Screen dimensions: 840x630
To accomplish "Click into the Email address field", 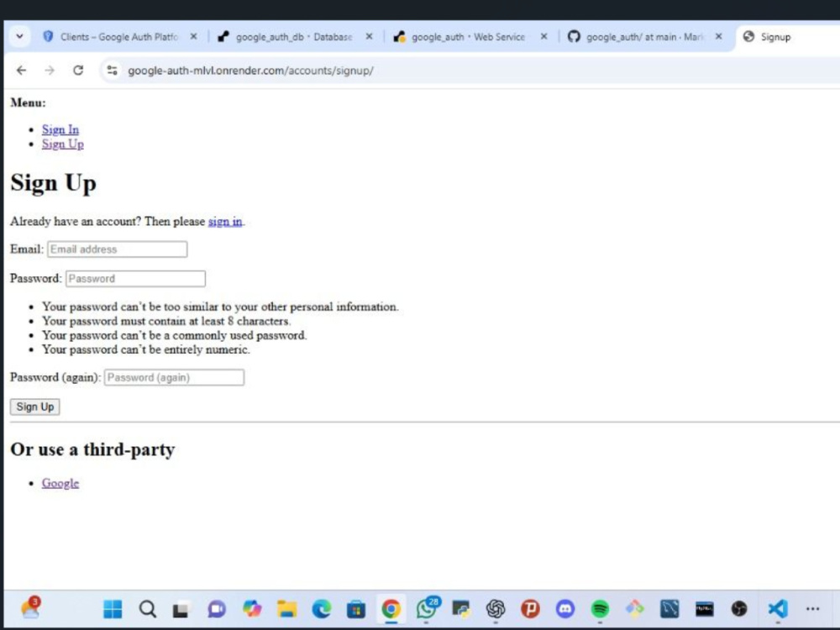I will [118, 249].
